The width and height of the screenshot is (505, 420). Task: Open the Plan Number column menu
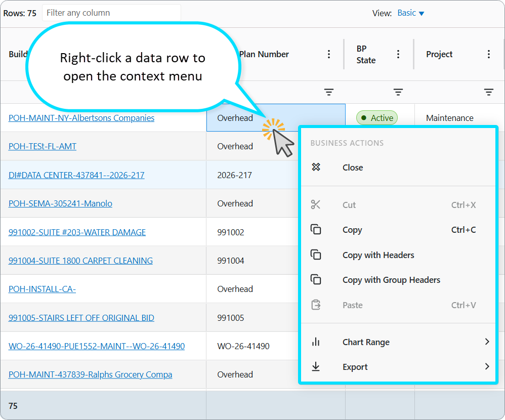[x=329, y=54]
